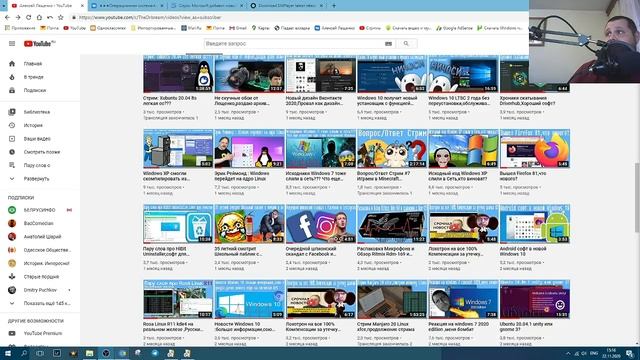Close the Алексей Лещенко YouTube tab
Viewport: 640px width, 360px height.
pyautogui.click(x=82, y=6)
